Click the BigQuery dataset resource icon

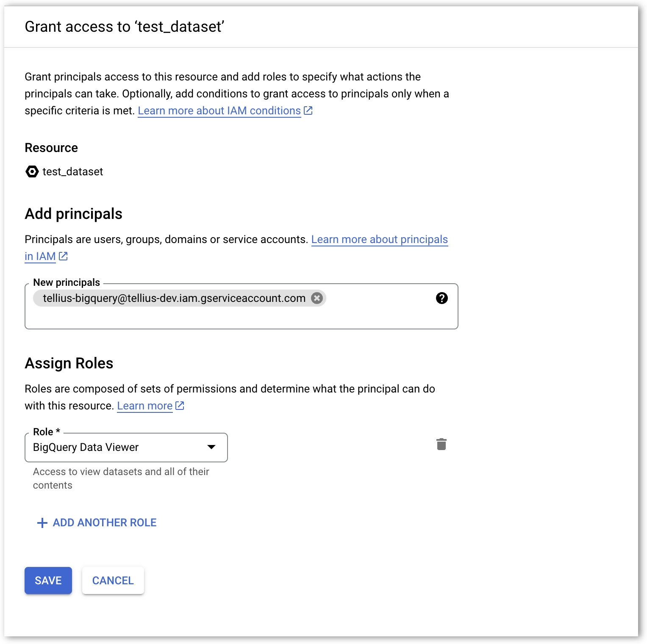click(32, 171)
